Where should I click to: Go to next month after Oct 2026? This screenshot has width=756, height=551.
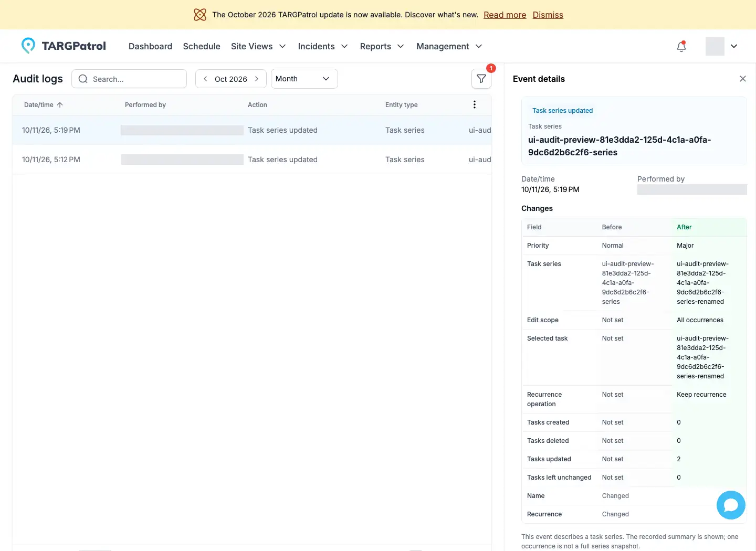pyautogui.click(x=257, y=79)
